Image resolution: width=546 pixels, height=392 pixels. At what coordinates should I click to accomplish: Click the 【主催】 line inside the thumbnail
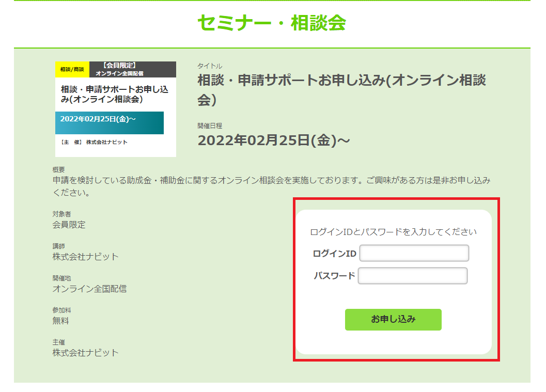point(94,142)
